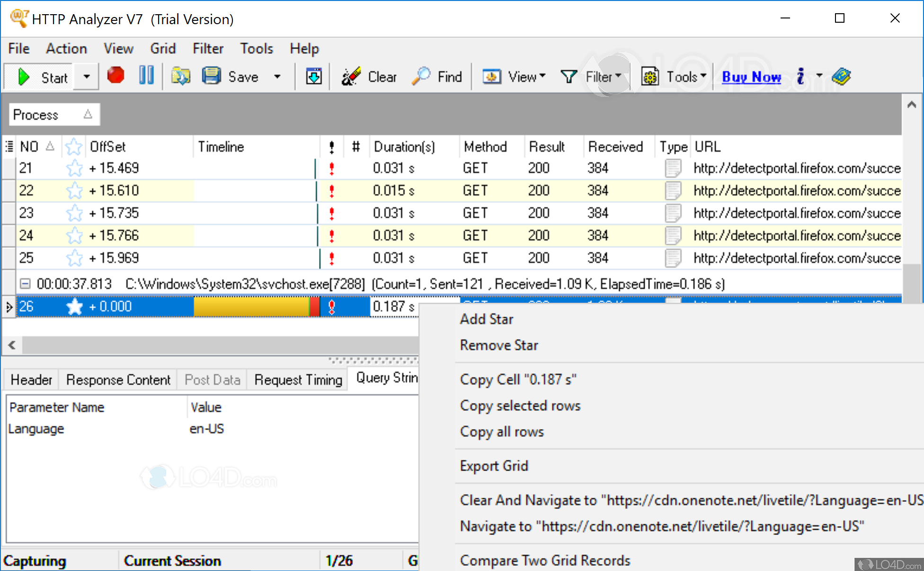Switch to the Response Content tab
The width and height of the screenshot is (924, 571).
coord(118,379)
